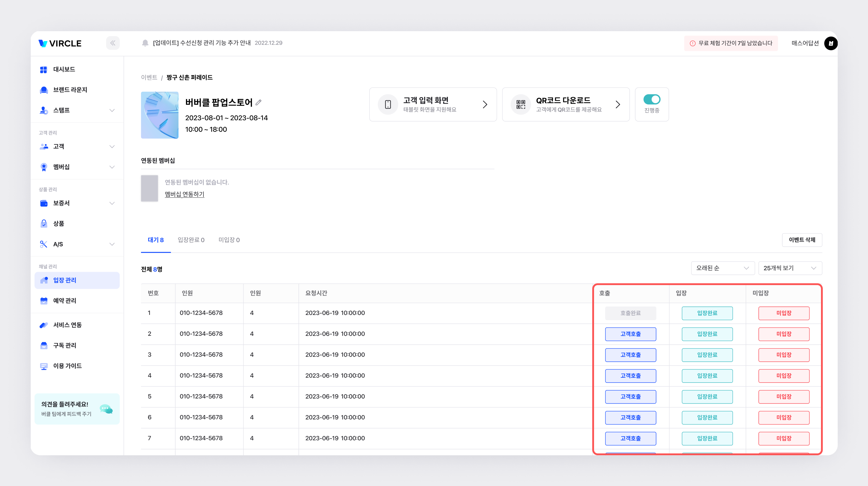Click 고객호출 button for row 2
Screen dimensions: 868x486
coord(630,334)
